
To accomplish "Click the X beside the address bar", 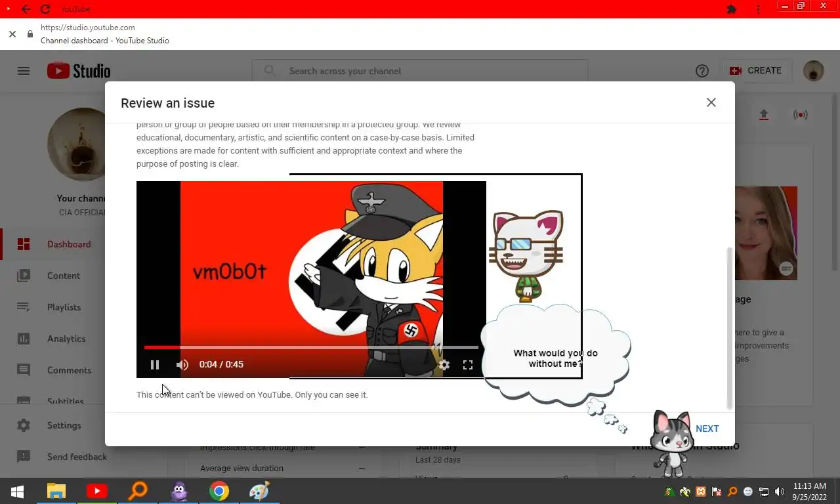I will 12,34.
